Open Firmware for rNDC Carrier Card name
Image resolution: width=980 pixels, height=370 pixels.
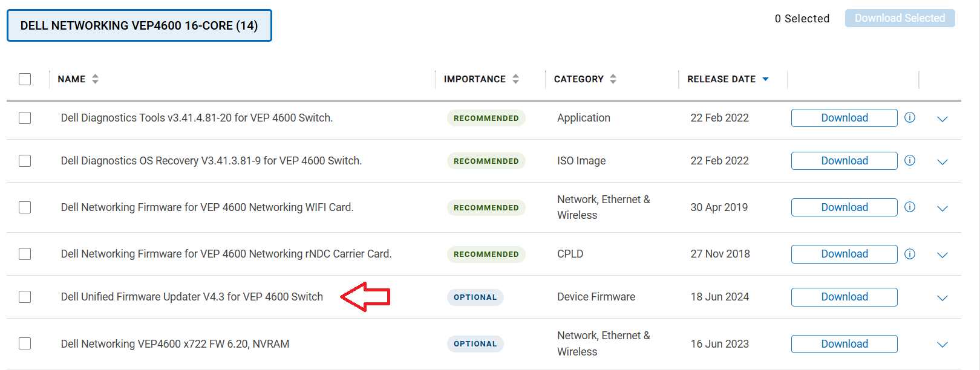[x=226, y=254]
